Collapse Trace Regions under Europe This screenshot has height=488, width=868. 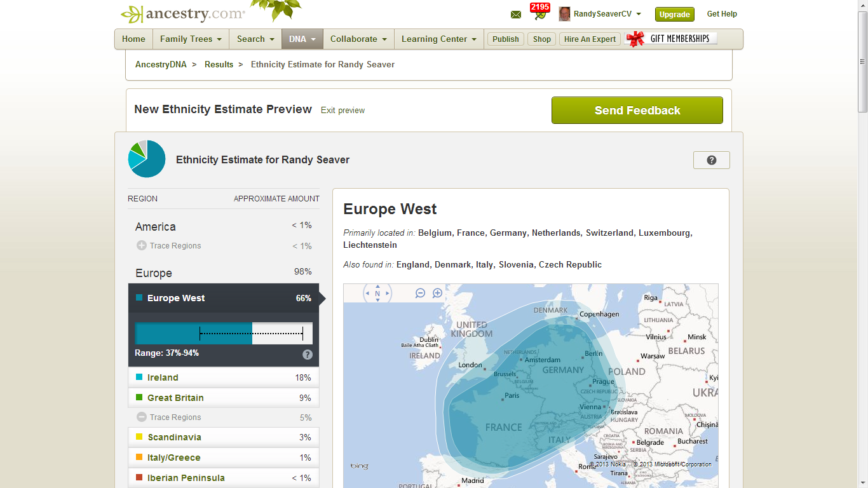[x=141, y=417]
